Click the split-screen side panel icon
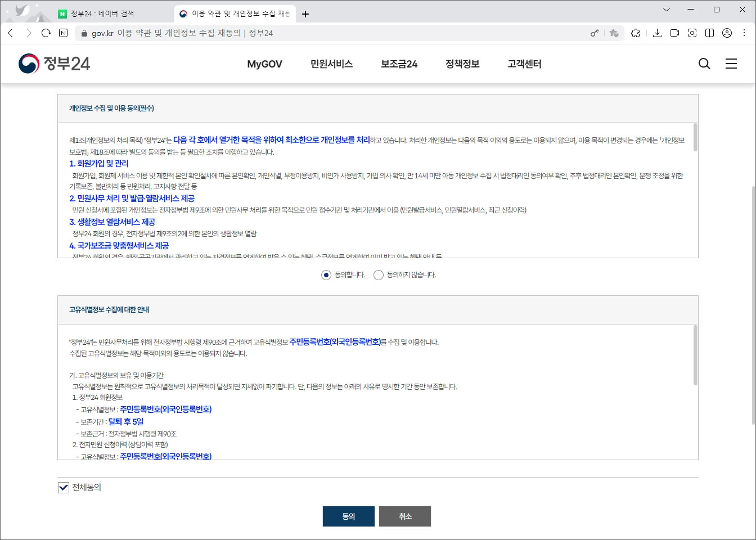This screenshot has height=540, width=756. pos(710,33)
